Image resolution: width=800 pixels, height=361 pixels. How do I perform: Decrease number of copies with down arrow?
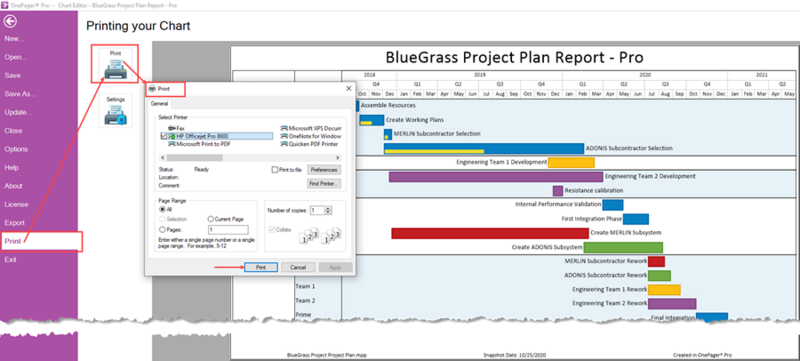coord(328,213)
